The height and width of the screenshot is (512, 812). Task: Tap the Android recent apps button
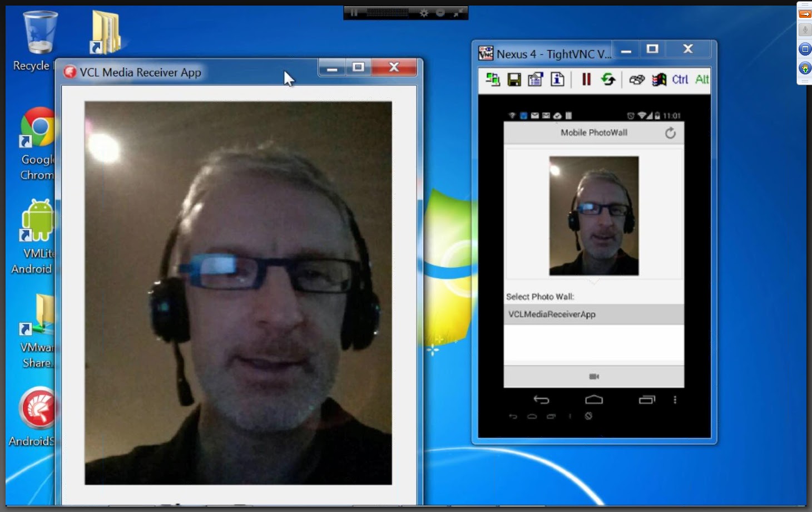point(647,400)
